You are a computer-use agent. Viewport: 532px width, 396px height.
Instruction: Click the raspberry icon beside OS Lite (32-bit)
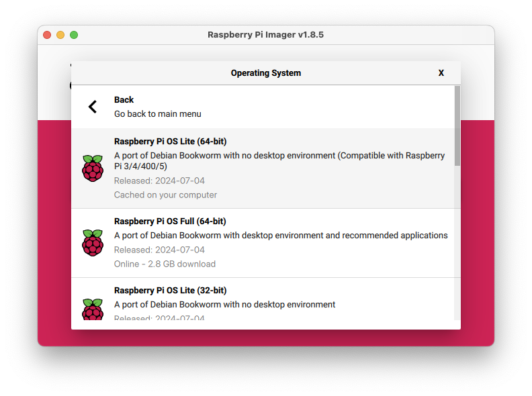(x=93, y=309)
